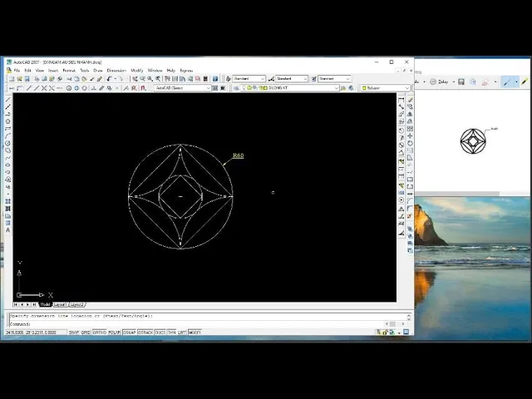Open the Modify menu
Viewport: 532px width, 399px height.
click(137, 71)
